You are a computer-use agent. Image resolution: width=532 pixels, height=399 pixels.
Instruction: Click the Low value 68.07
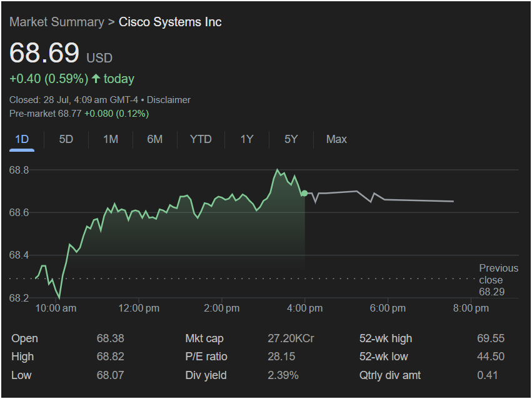(x=110, y=375)
